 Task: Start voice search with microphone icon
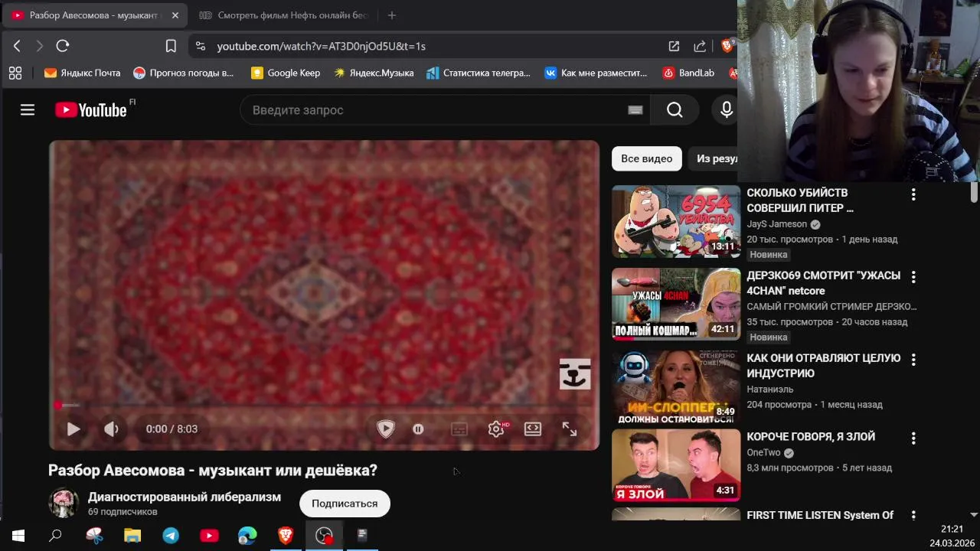727,110
